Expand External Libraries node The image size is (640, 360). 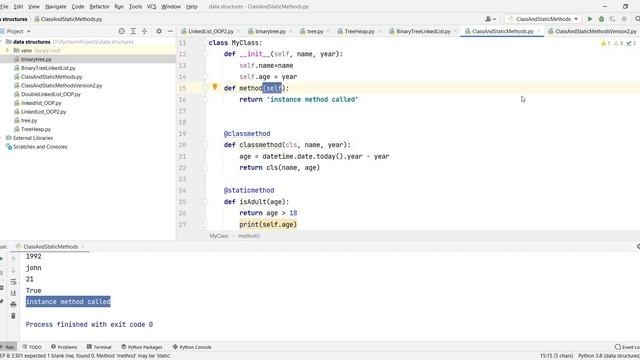(x=1, y=138)
